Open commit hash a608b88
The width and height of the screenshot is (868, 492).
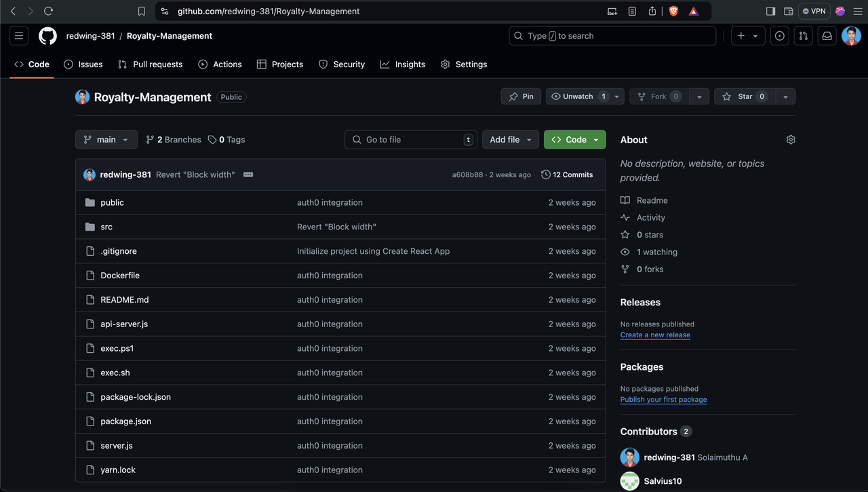(468, 174)
